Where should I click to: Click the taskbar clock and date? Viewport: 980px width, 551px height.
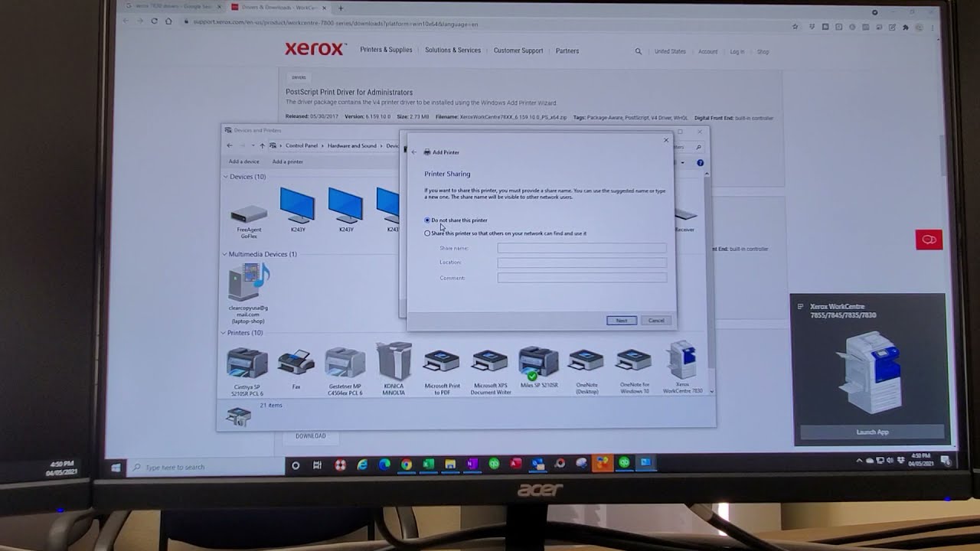point(920,460)
